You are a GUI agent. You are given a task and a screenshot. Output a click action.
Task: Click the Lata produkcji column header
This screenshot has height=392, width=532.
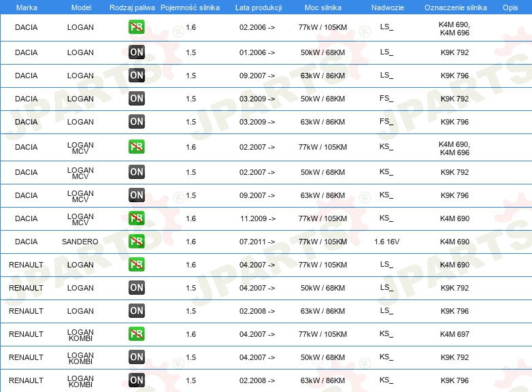pos(259,7)
